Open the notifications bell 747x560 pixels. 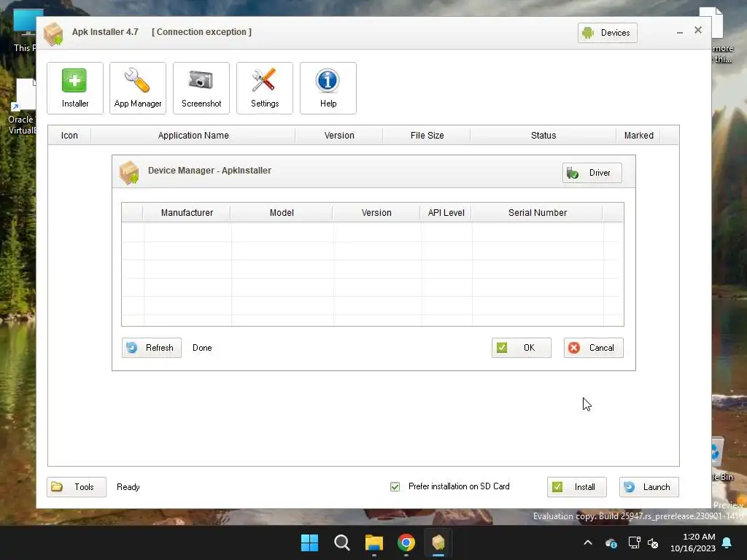coord(727,542)
